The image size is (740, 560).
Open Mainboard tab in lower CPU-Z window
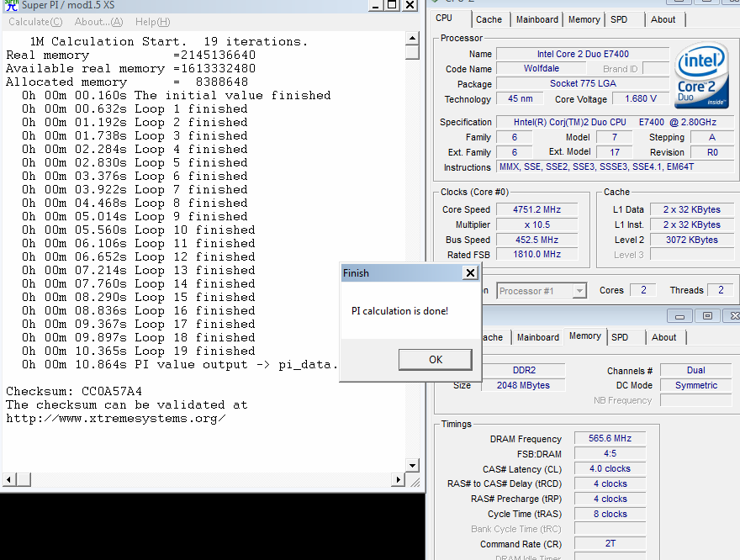point(538,337)
